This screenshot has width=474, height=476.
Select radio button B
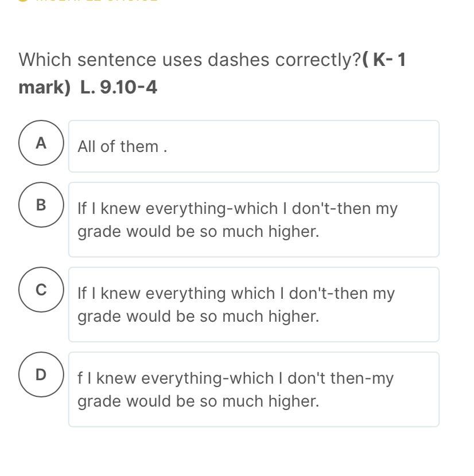point(41,205)
